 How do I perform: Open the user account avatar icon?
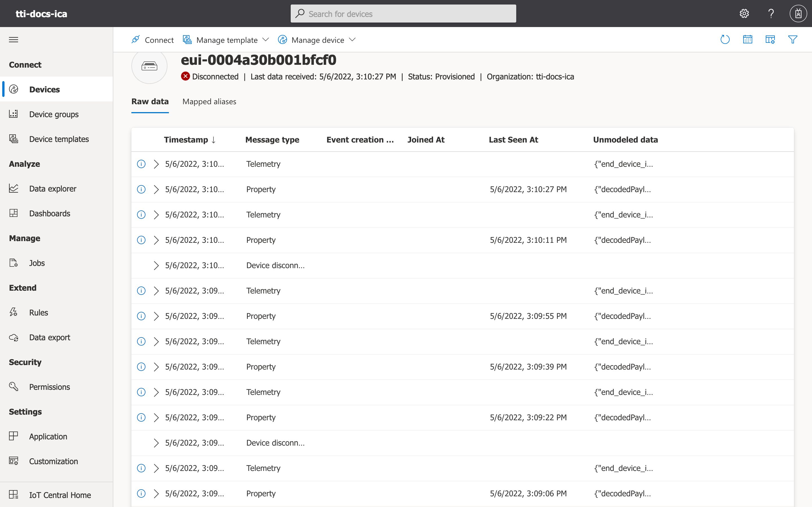798,14
